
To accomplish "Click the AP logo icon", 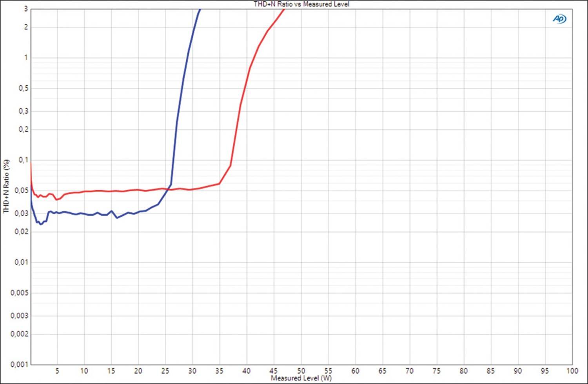I will pos(559,19).
